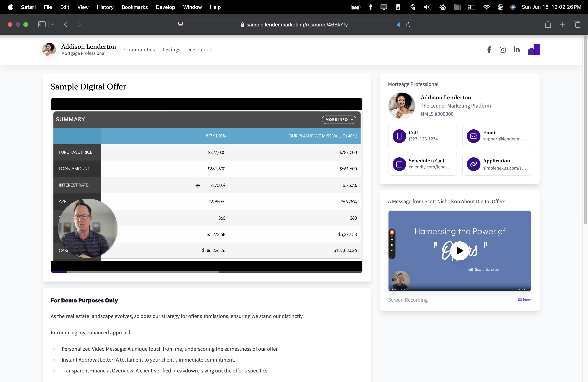Image resolution: width=588 pixels, height=382 pixels.
Task: Click the Safari Share icon
Action: pyautogui.click(x=548, y=25)
